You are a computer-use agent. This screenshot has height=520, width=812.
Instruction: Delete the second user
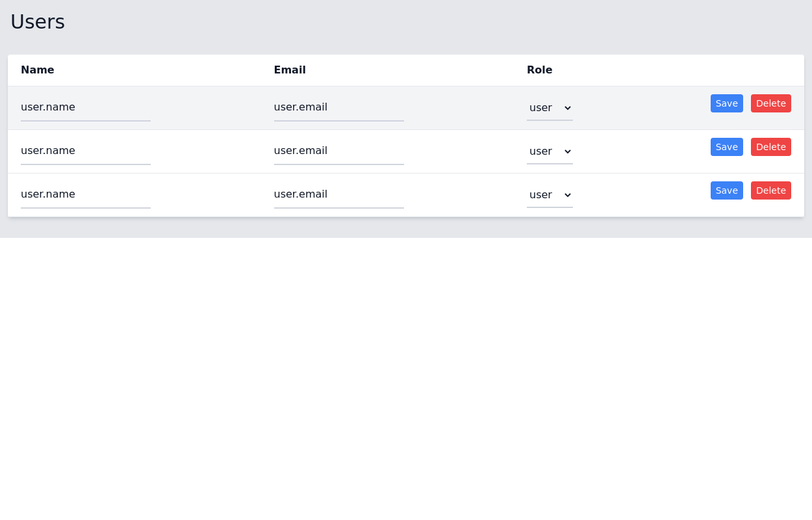pos(770,147)
